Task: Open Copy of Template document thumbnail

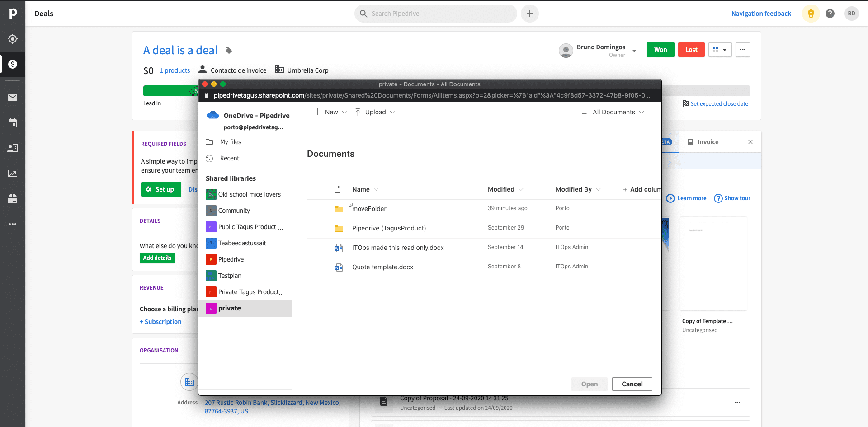Action: tap(713, 263)
